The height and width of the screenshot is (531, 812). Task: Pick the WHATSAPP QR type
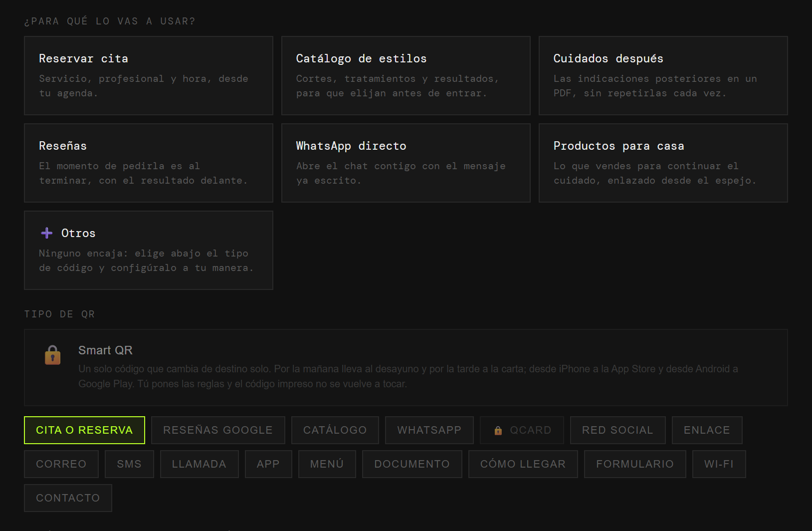429,430
